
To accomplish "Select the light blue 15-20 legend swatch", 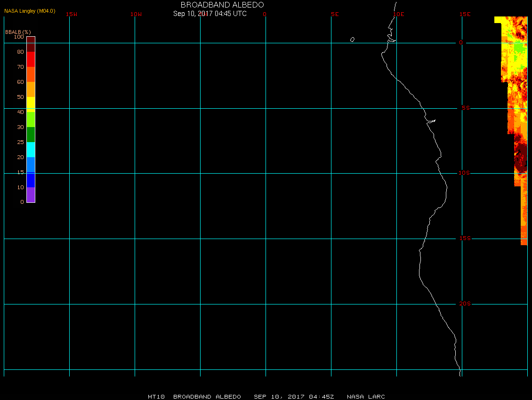I will [x=31, y=165].
